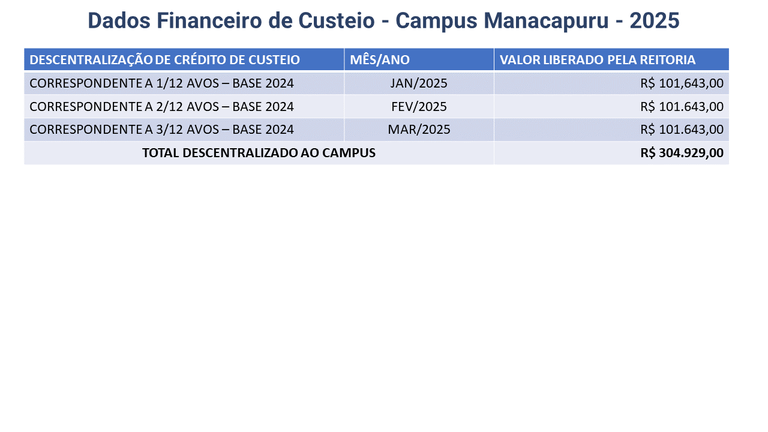Screen dimensions: 768x432
Task: Select the MAR/2025 cell
Action: click(419, 129)
